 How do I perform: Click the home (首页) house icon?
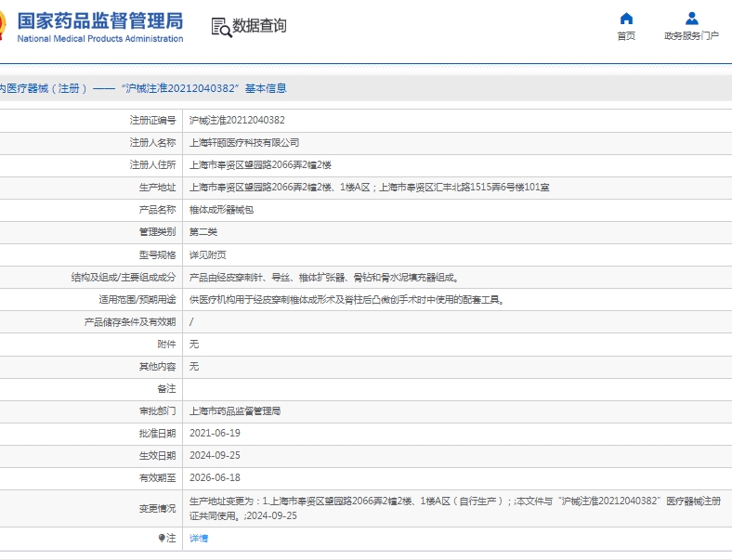pos(626,19)
